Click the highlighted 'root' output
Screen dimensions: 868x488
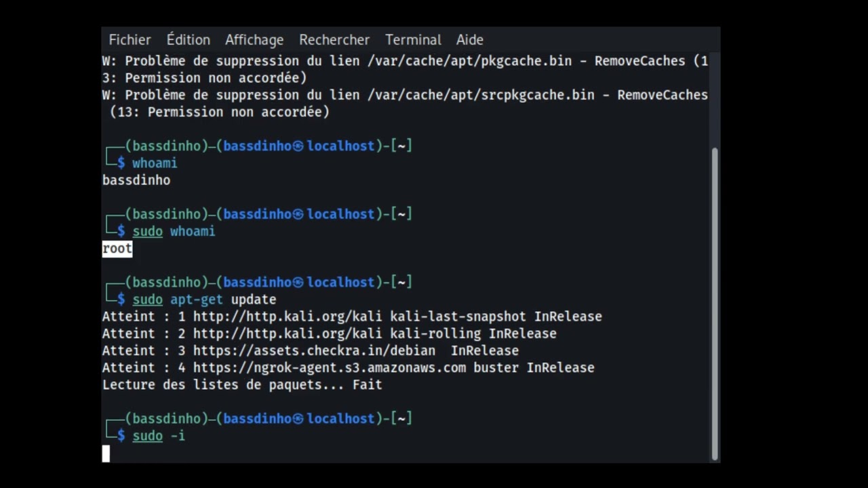117,249
